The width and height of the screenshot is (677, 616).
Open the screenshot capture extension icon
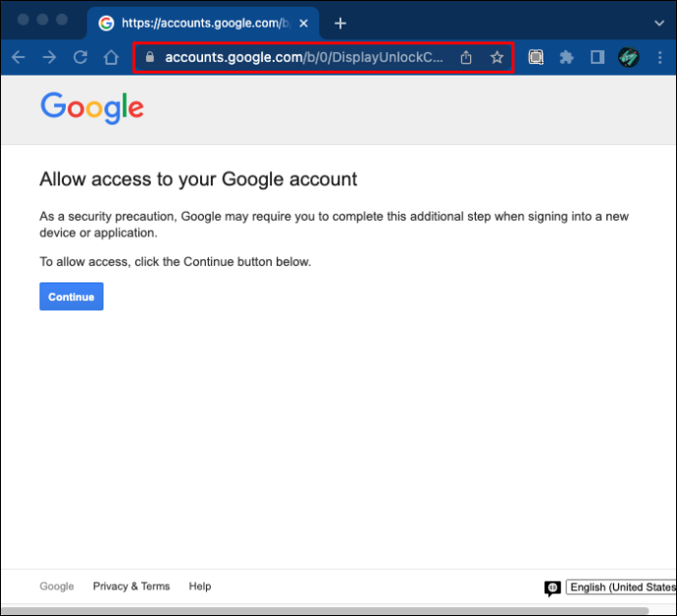point(536,57)
